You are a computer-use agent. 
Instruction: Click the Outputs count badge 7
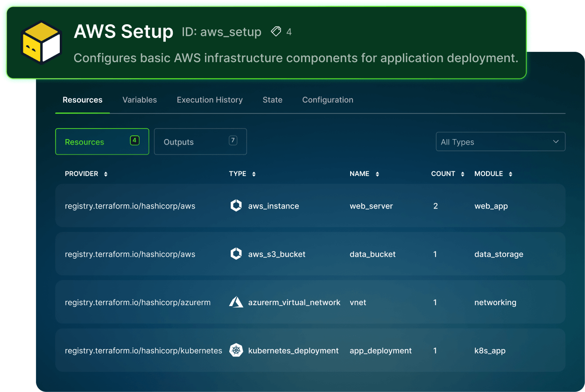click(233, 140)
